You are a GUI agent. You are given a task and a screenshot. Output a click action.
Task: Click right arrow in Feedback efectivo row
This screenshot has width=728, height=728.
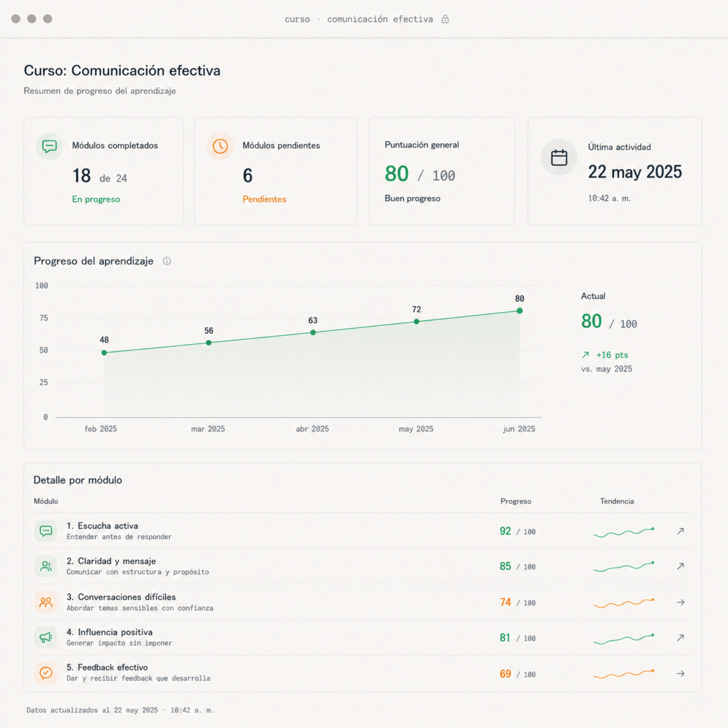tap(680, 673)
